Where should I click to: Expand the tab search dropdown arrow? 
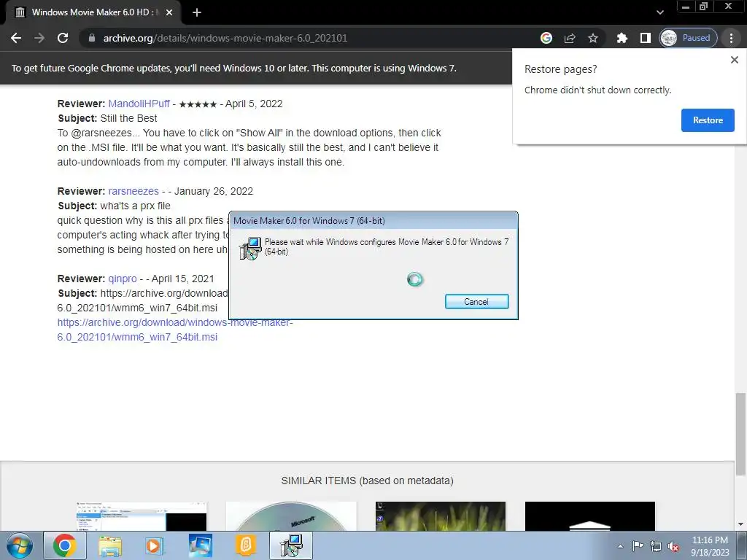pyautogui.click(x=659, y=12)
